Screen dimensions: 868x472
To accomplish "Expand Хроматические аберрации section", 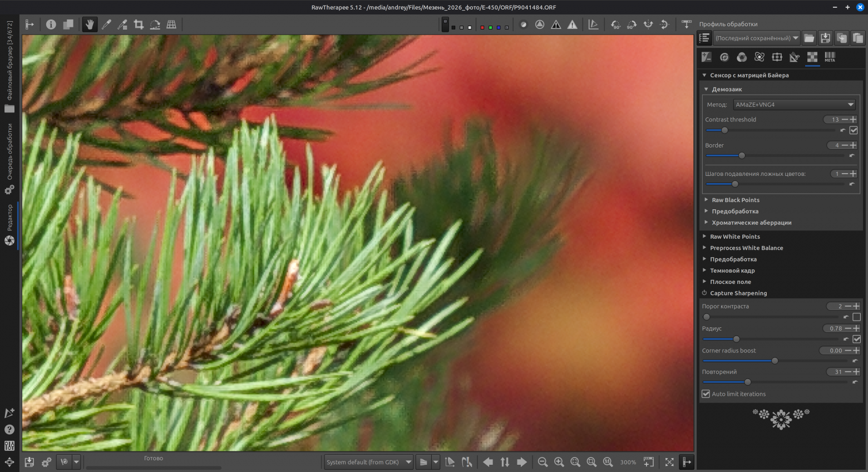I will (752, 223).
